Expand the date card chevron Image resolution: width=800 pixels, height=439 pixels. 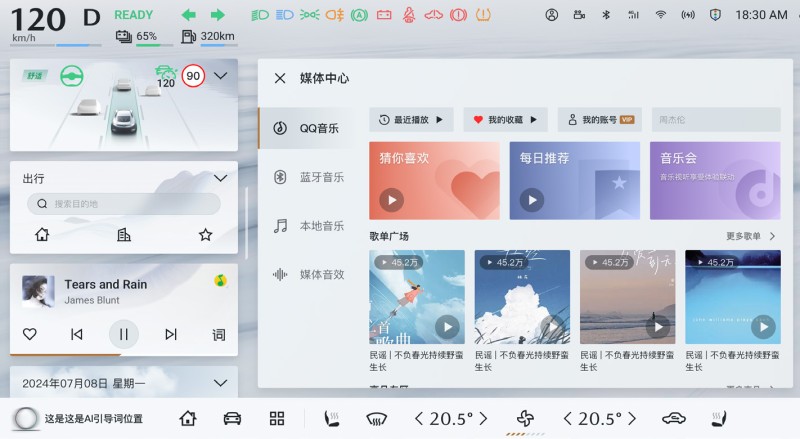[220, 383]
